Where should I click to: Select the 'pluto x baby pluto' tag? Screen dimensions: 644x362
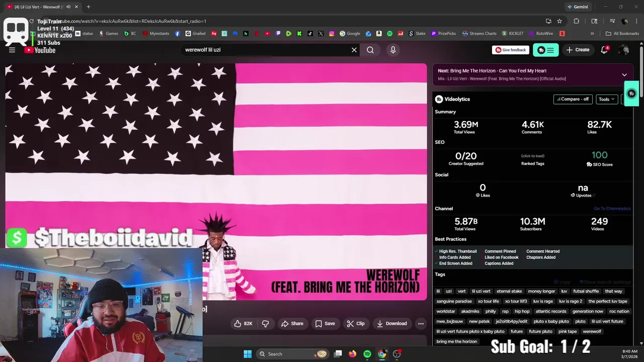pyautogui.click(x=551, y=321)
